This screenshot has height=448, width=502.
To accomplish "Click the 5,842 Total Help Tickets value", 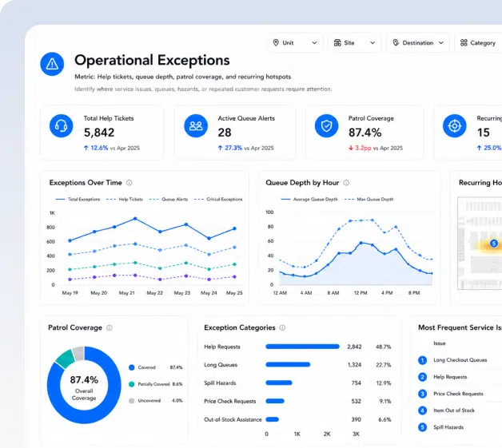I will click(99, 133).
